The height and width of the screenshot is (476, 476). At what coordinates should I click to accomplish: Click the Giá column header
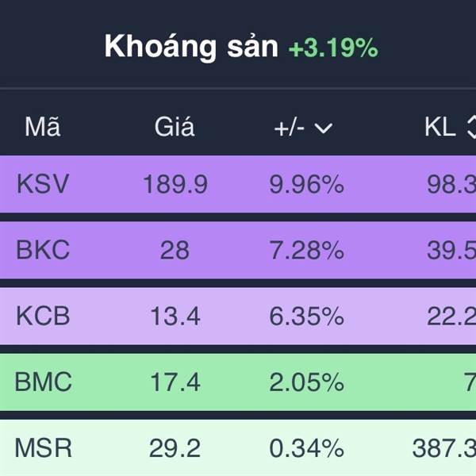point(175,127)
